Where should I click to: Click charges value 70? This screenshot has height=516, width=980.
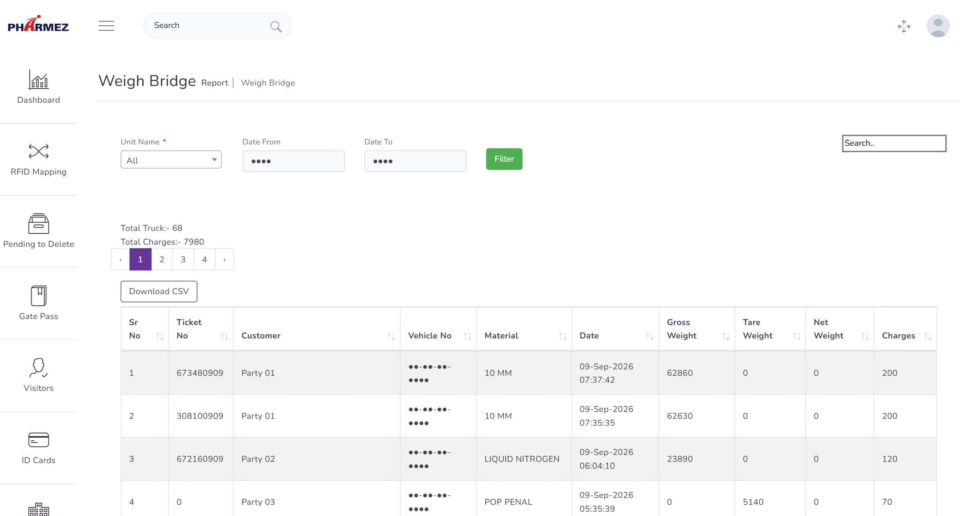(887, 502)
